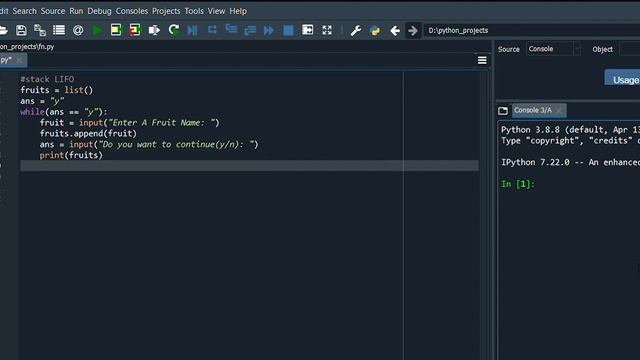This screenshot has width=640, height=360.
Task: Run current cell icon
Action: click(116, 30)
